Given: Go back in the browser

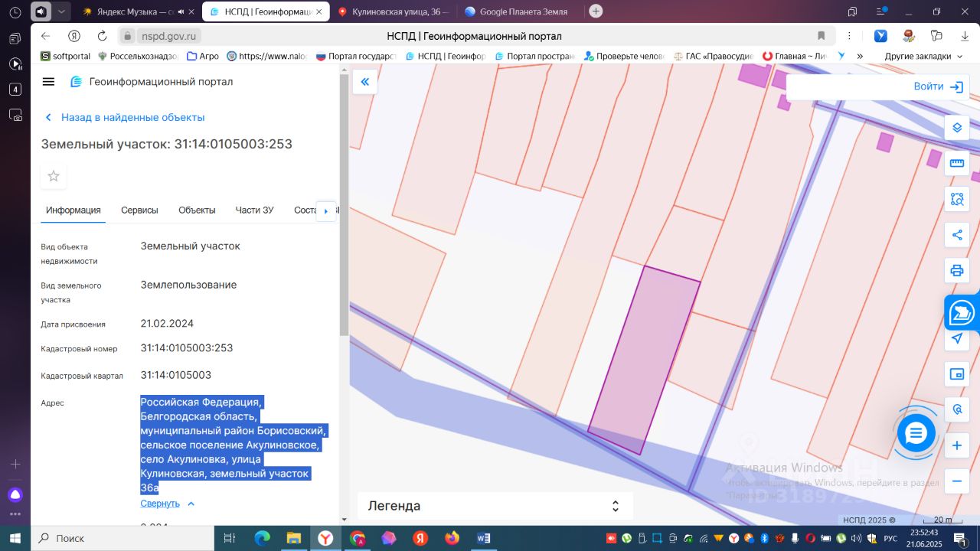Looking at the screenshot, I should (45, 36).
